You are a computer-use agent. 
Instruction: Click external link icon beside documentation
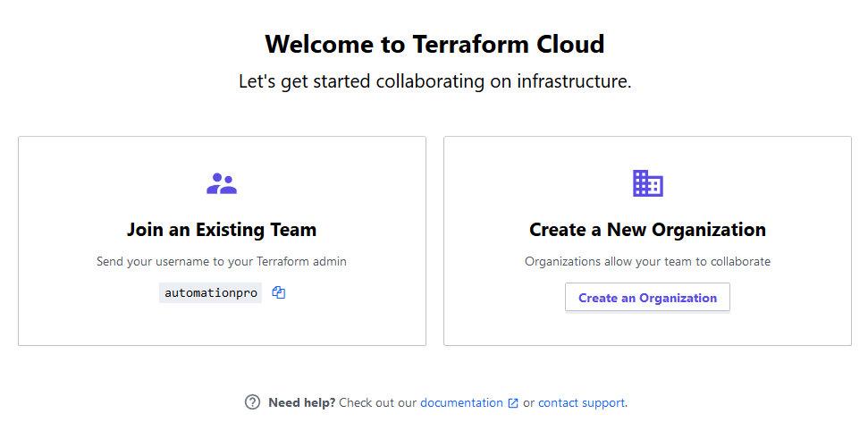point(513,403)
